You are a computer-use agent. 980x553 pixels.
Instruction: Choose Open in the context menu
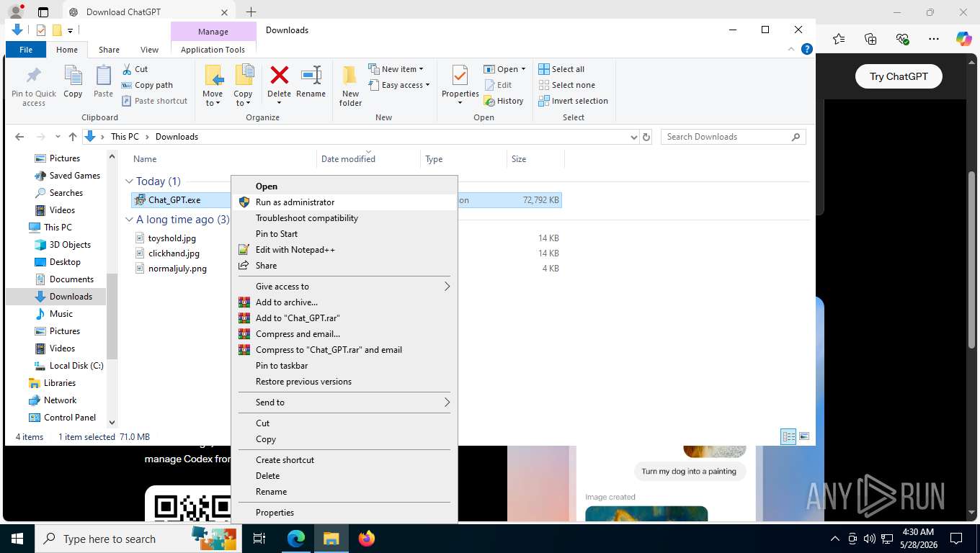[x=344, y=186]
